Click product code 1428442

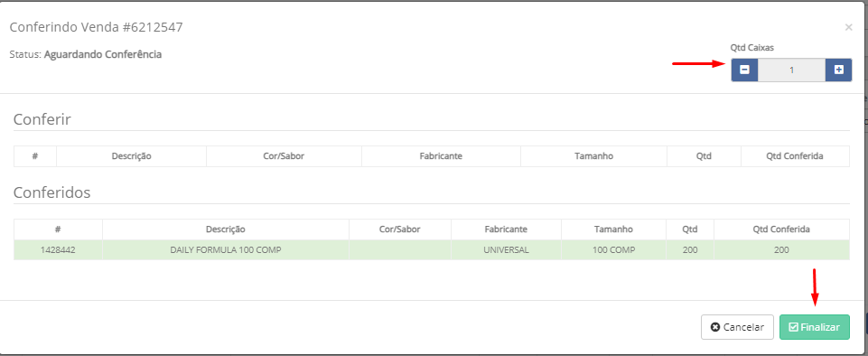tap(58, 249)
